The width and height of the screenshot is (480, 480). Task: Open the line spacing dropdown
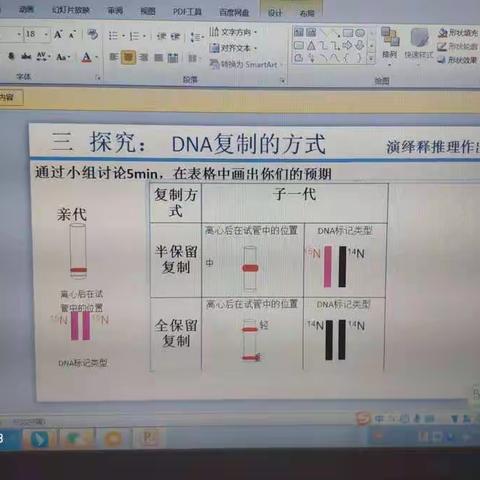coord(197,37)
